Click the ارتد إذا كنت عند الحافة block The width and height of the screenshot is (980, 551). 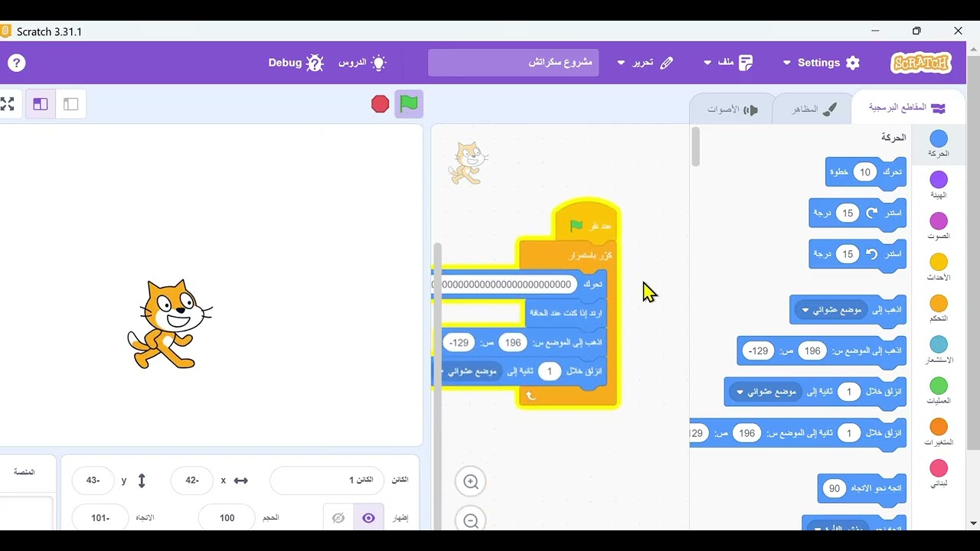click(566, 314)
